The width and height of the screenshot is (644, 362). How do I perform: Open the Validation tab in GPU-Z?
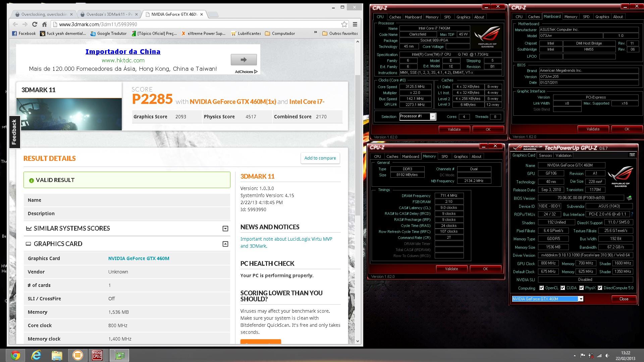click(x=563, y=156)
